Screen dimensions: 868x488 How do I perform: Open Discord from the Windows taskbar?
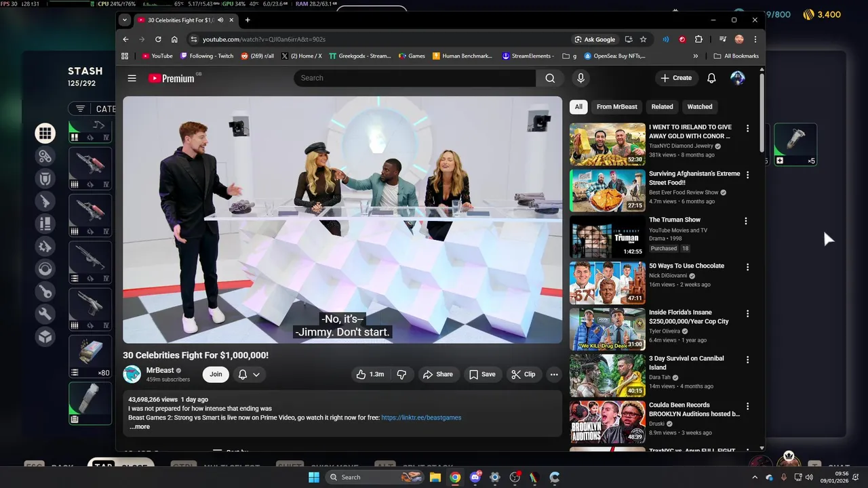475,477
